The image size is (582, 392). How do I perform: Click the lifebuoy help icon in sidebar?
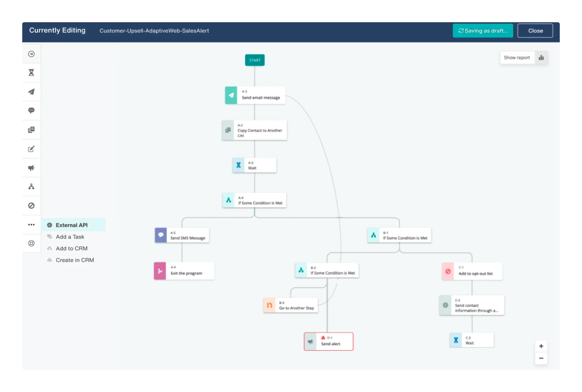tap(31, 243)
